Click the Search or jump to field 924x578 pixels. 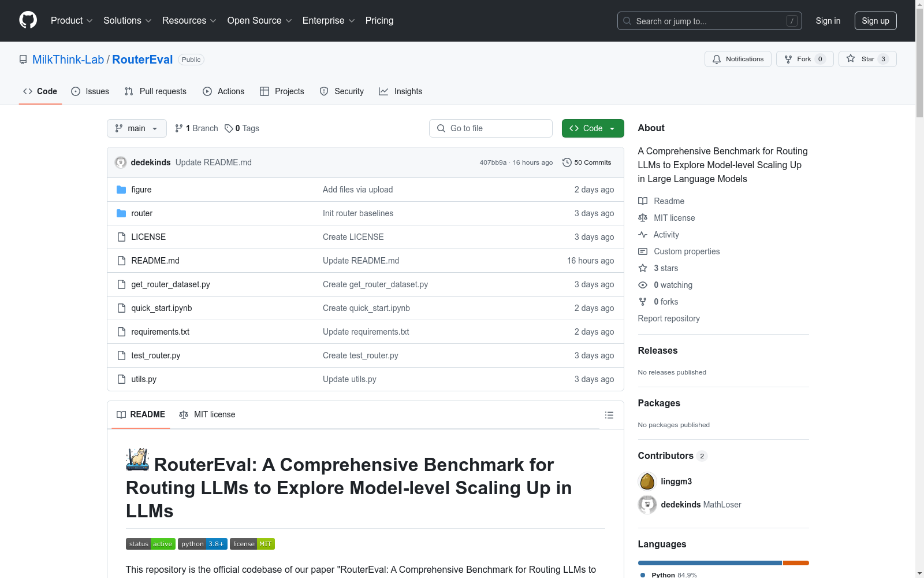(710, 21)
